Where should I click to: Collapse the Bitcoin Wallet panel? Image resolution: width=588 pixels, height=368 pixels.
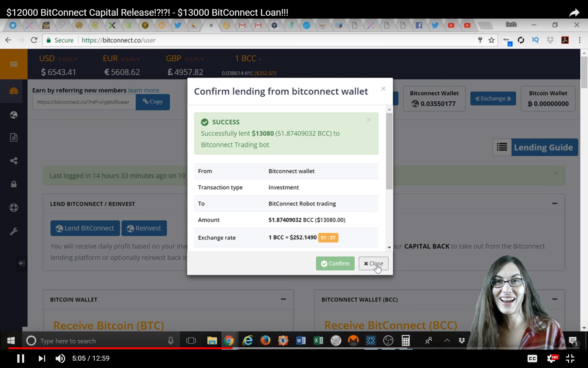[x=283, y=299]
